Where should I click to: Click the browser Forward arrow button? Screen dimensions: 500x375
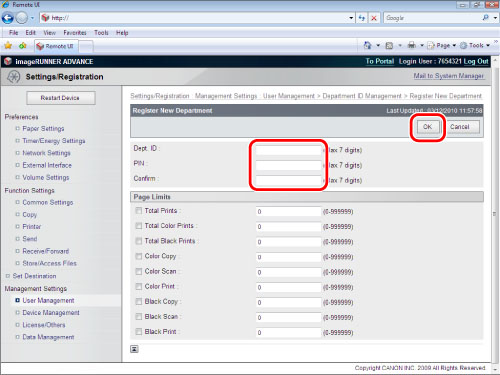point(22,18)
